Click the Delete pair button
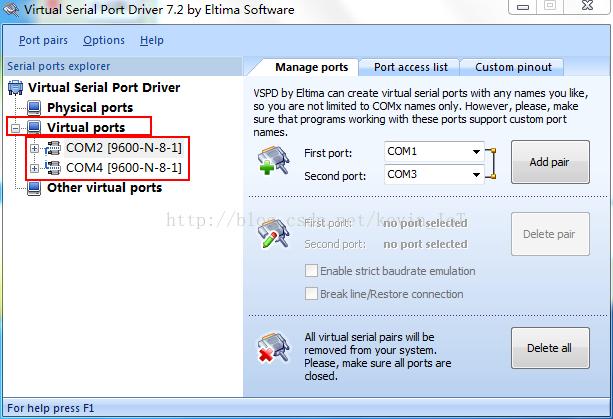This screenshot has height=419, width=613. 550,234
